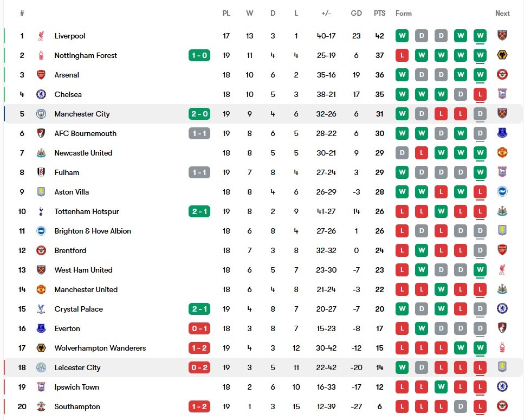Image resolution: width=524 pixels, height=420 pixels.
Task: Click Chelsea's latest red L form box
Action: point(480,94)
